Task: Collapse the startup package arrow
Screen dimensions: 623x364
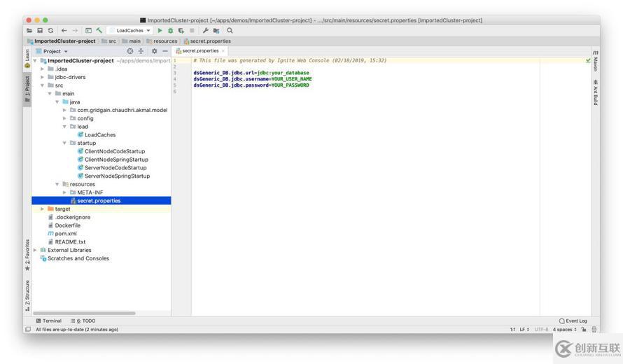Action: pos(65,143)
